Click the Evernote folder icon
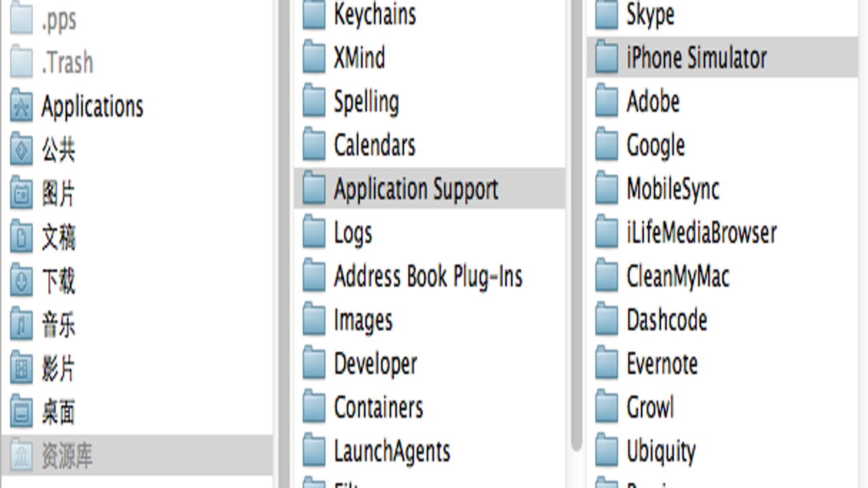 [607, 364]
